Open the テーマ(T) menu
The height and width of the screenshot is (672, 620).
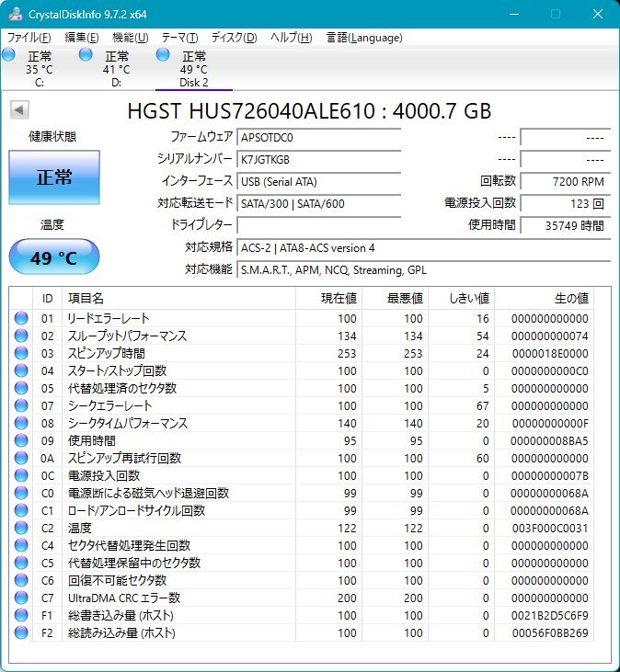click(x=179, y=38)
